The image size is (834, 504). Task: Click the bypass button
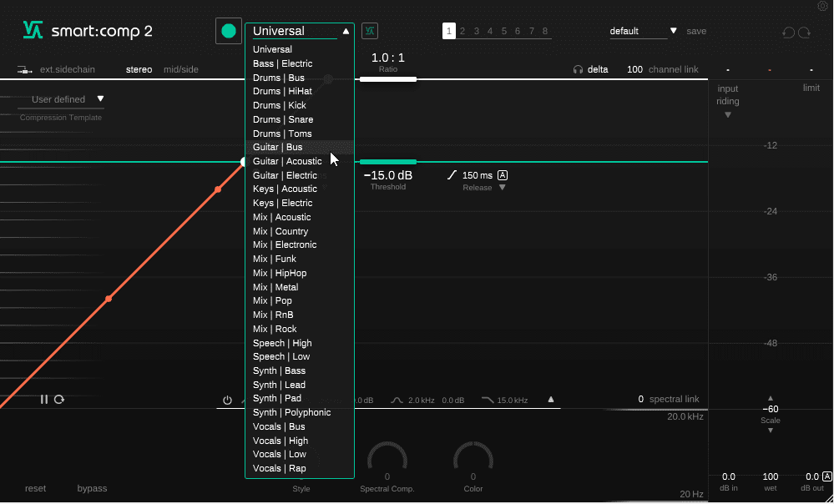tap(92, 488)
